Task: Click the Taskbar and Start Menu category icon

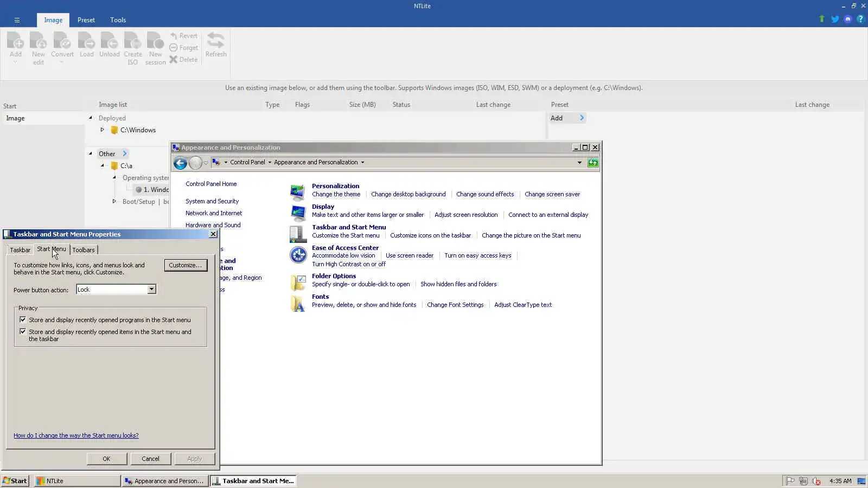Action: click(x=298, y=234)
